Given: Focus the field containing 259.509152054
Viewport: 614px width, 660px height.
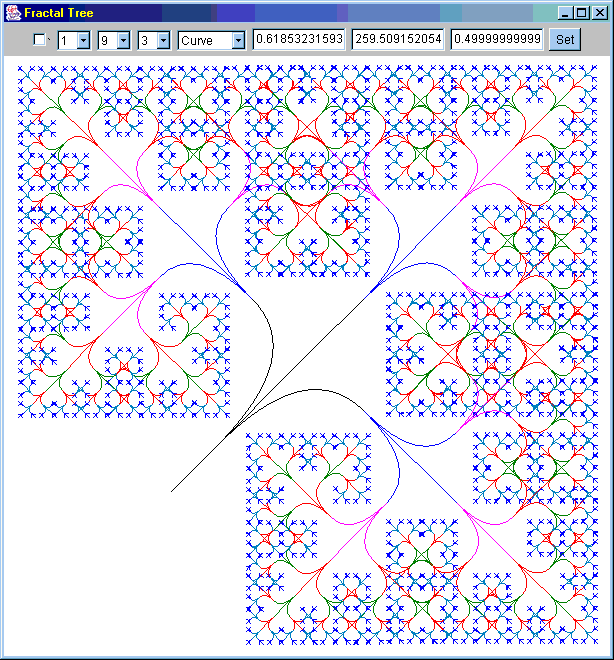Looking at the screenshot, I should tap(398, 39).
